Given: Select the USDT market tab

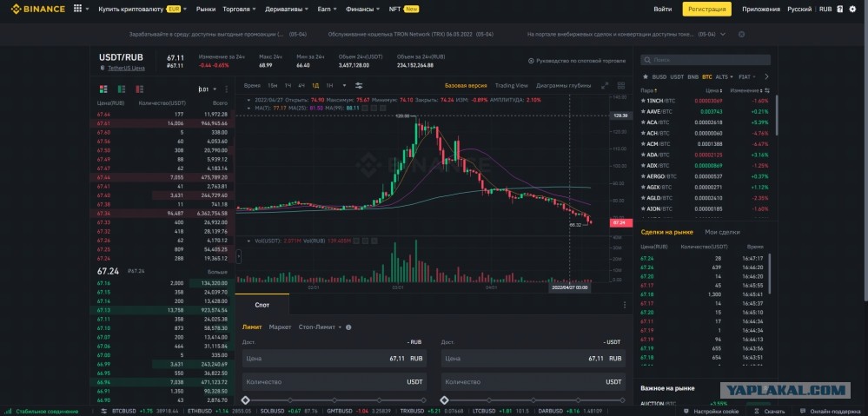Looking at the screenshot, I should [677, 77].
